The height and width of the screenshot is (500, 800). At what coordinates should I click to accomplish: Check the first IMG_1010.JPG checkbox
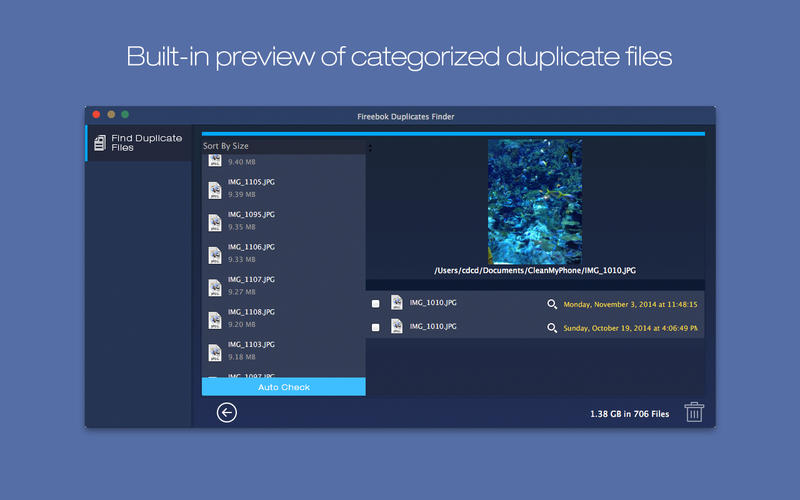coord(376,304)
